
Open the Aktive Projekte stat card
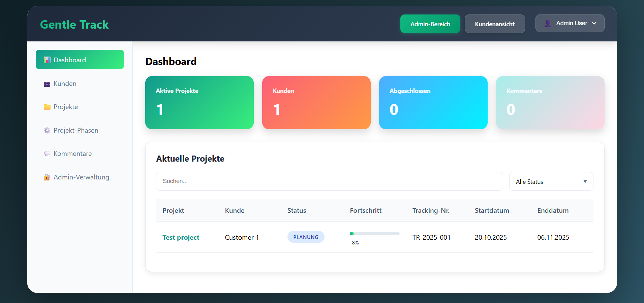click(x=199, y=103)
